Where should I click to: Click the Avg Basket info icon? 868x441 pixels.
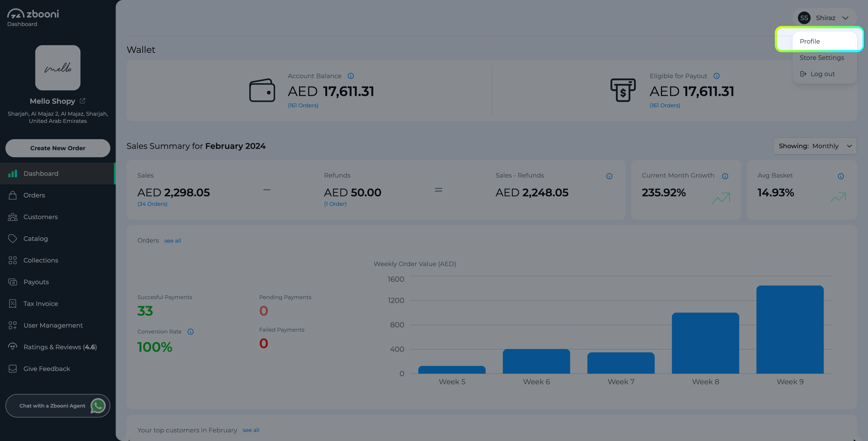pos(841,176)
